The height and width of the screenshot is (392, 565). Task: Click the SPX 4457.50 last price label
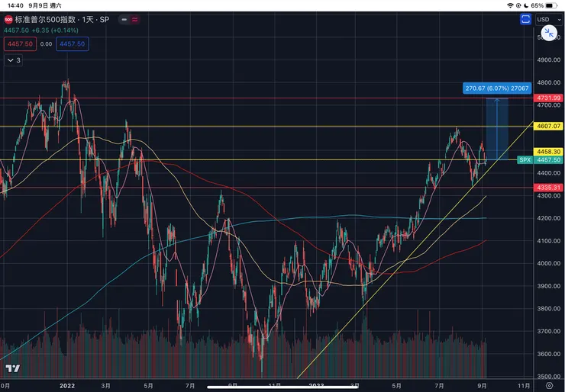[x=540, y=160]
